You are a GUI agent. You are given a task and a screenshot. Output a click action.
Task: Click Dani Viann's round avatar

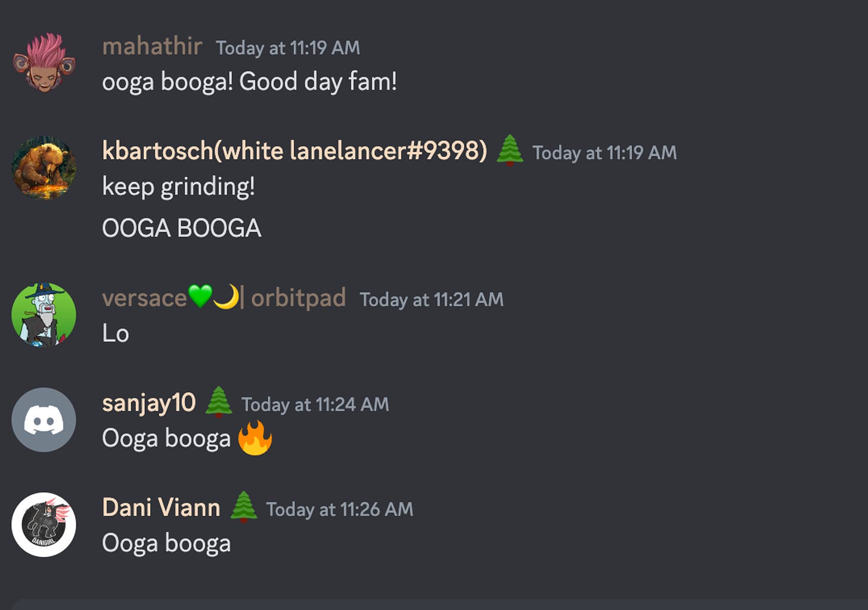coord(44,525)
